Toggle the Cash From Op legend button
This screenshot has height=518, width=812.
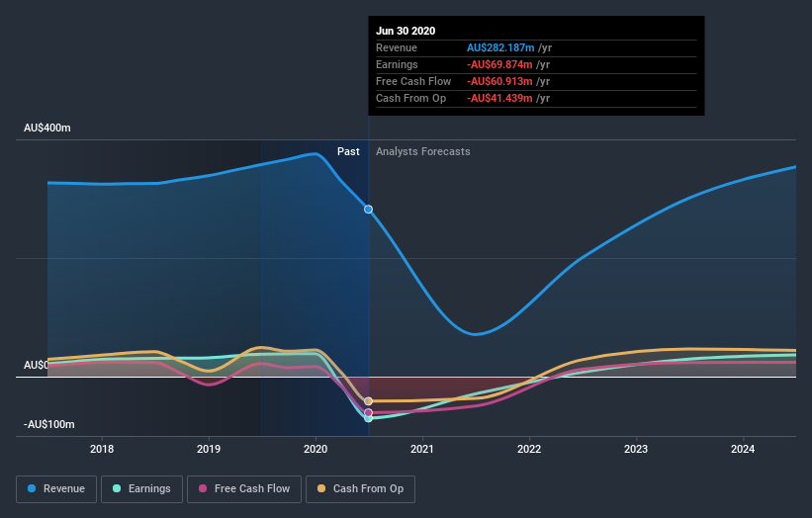click(x=360, y=489)
